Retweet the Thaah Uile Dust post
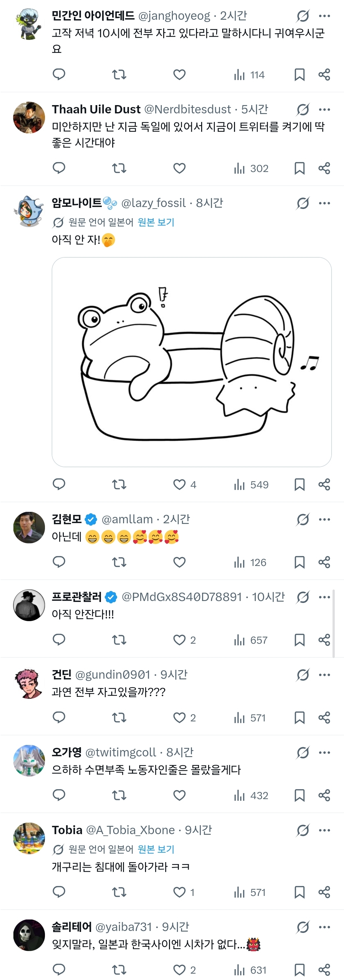Viewport: 344px width, 980px height. [x=119, y=168]
